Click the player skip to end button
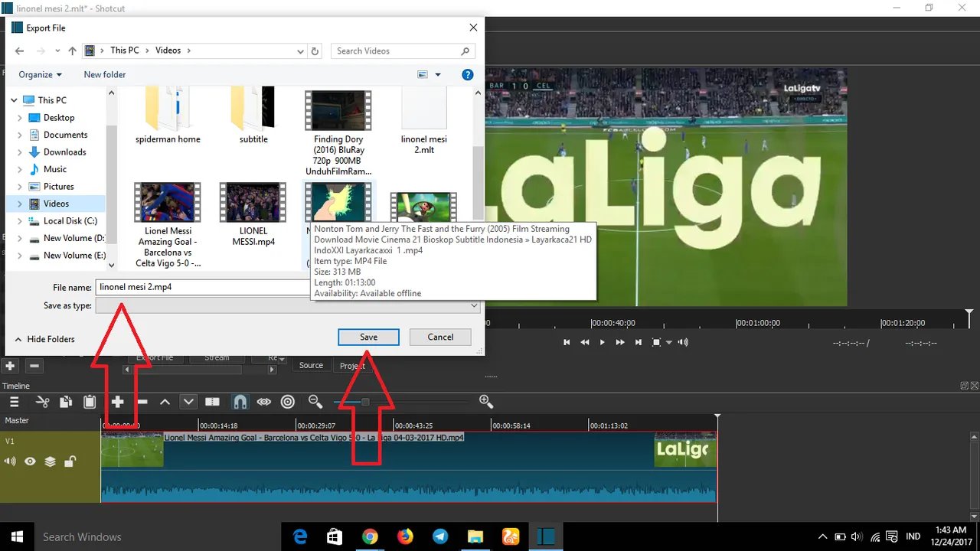Screen dimensions: 980x551 (639, 342)
